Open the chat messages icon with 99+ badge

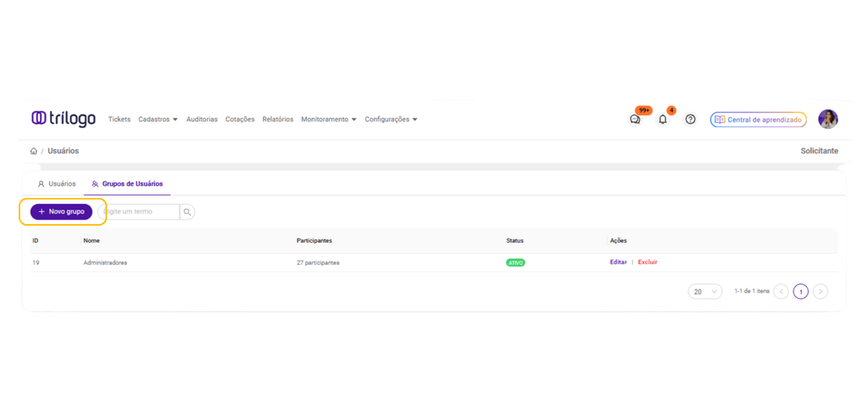636,119
